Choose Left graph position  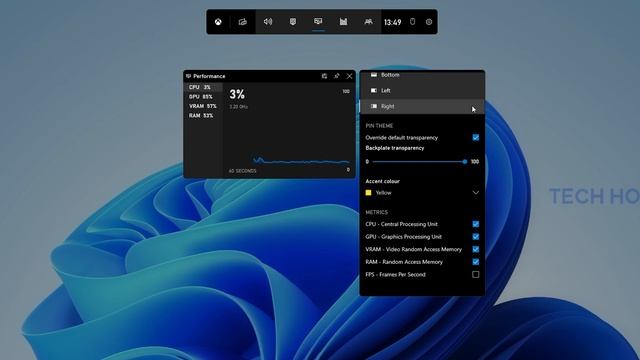[x=422, y=91]
